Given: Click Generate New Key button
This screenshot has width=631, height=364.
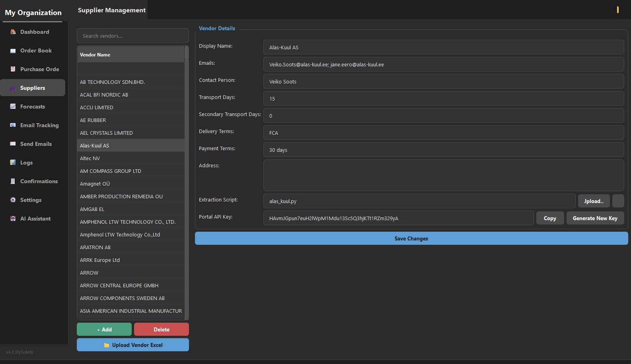Looking at the screenshot, I should [595, 218].
